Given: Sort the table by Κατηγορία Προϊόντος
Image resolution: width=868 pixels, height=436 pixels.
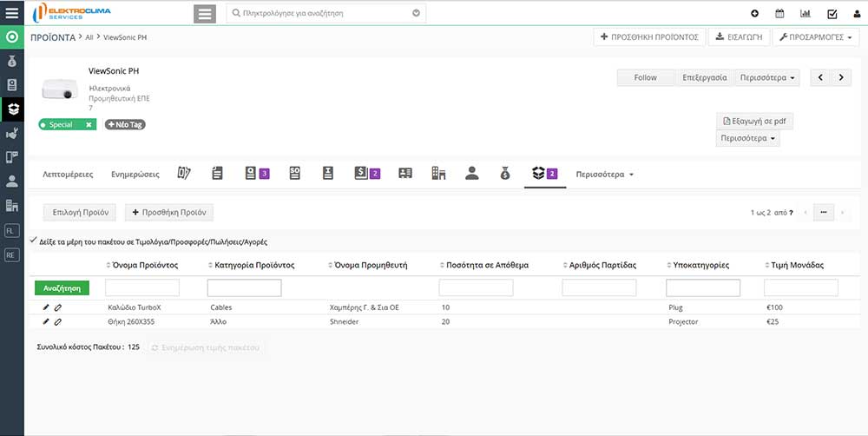Looking at the screenshot, I should click(251, 266).
